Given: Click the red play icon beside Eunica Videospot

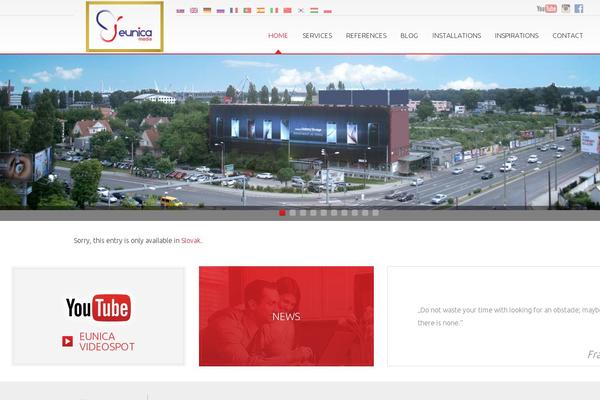Looking at the screenshot, I should point(67,341).
